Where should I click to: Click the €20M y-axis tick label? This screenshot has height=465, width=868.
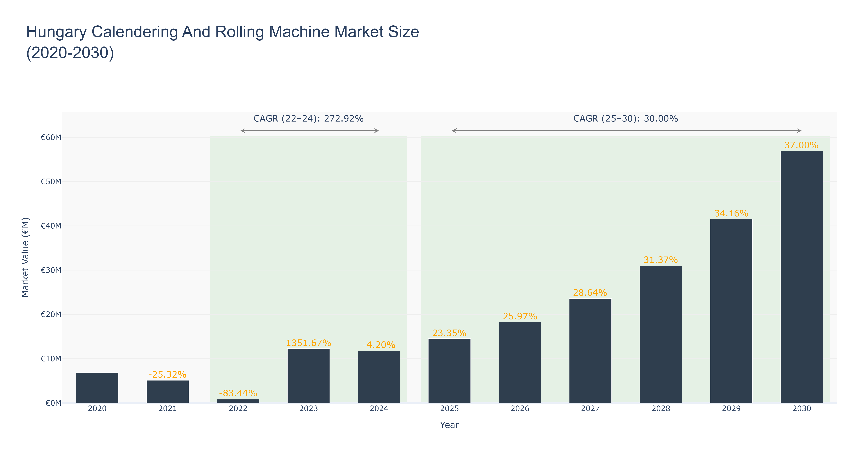click(51, 314)
